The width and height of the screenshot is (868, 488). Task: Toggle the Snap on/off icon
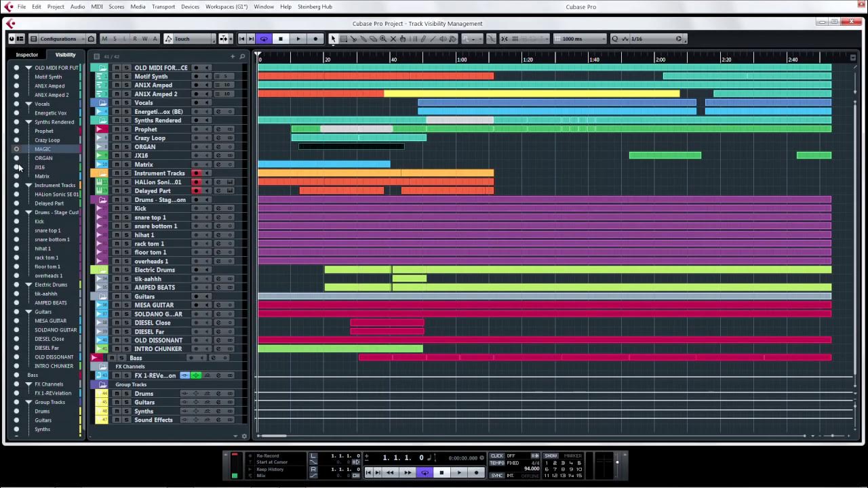(x=505, y=39)
